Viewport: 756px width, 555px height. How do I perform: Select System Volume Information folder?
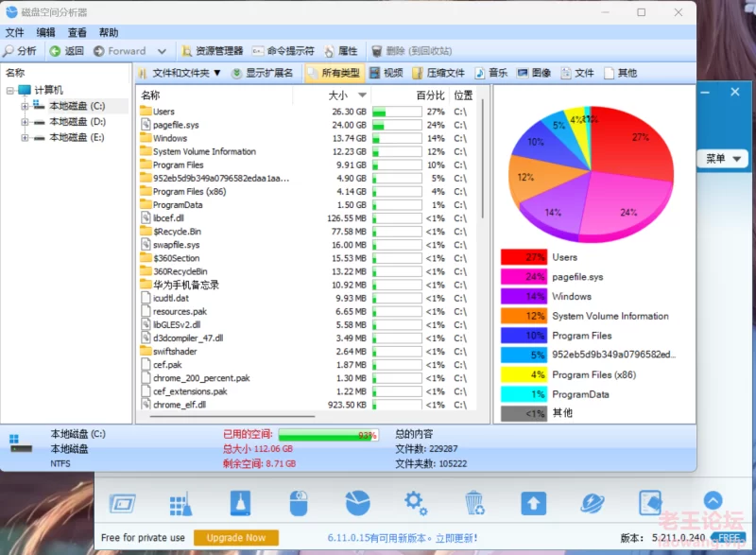tap(306, 151)
